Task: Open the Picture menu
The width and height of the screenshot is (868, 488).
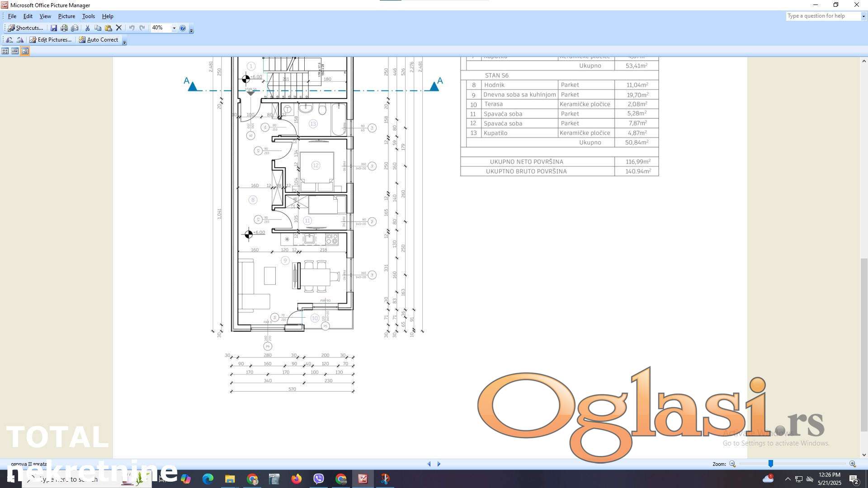Action: pos(66,16)
